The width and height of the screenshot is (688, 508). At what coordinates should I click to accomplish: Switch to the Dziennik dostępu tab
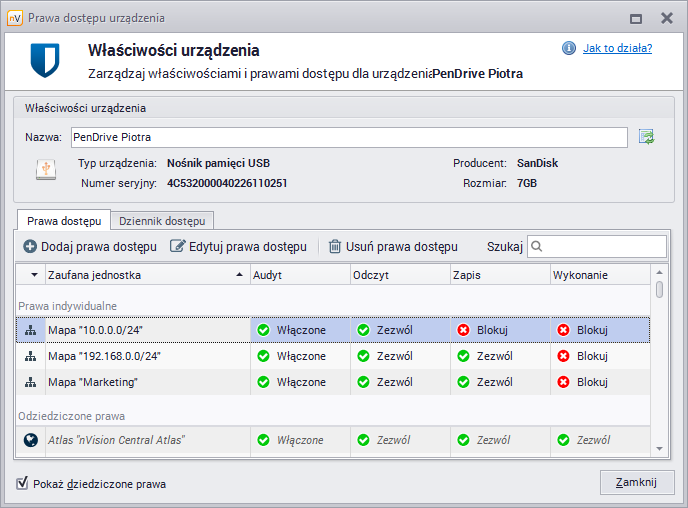click(x=161, y=220)
